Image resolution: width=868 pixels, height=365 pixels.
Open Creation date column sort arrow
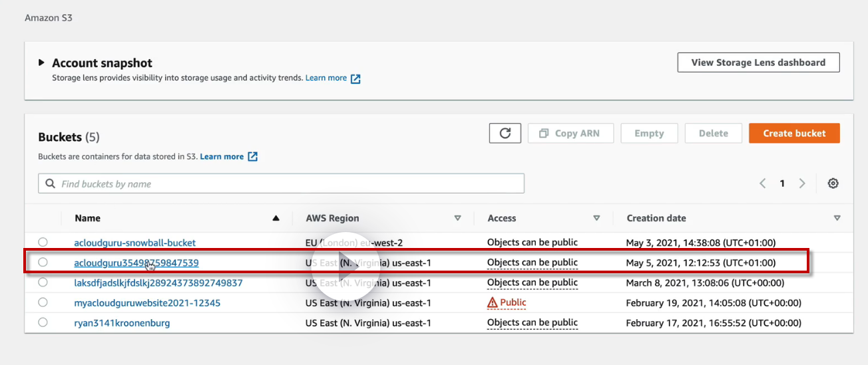[x=837, y=218]
